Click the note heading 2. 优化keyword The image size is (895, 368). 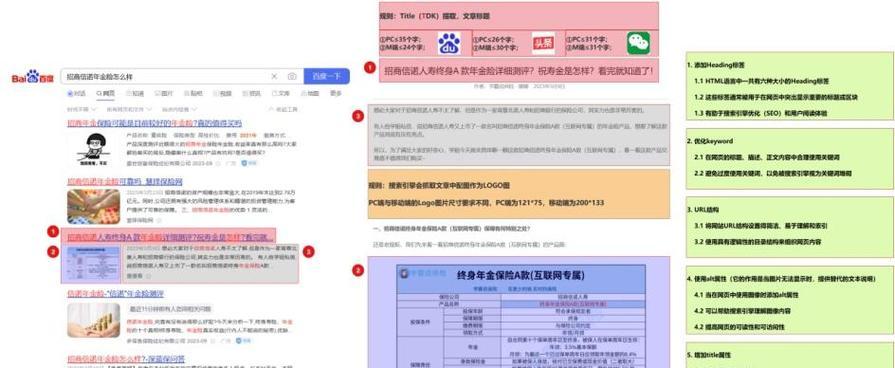click(709, 141)
